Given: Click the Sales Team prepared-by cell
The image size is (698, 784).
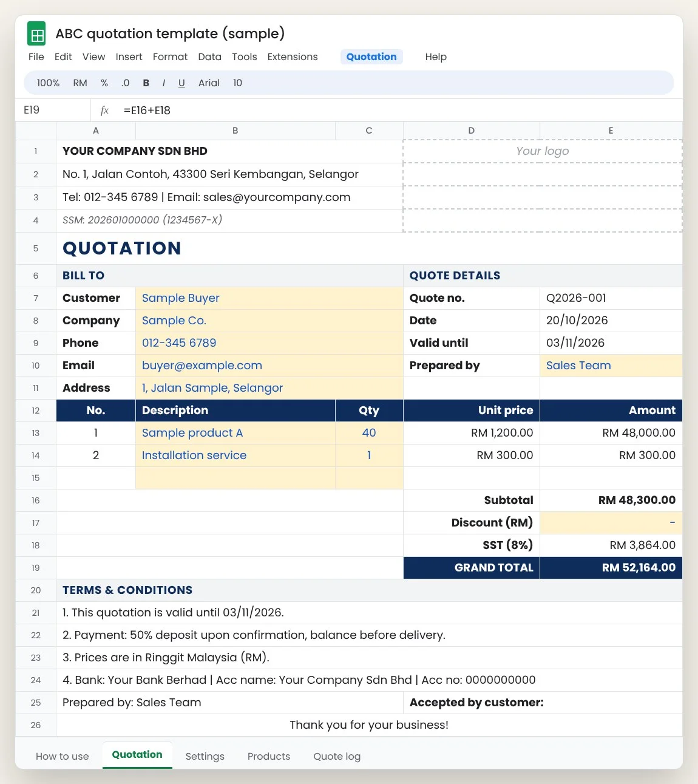Looking at the screenshot, I should pyautogui.click(x=611, y=366).
